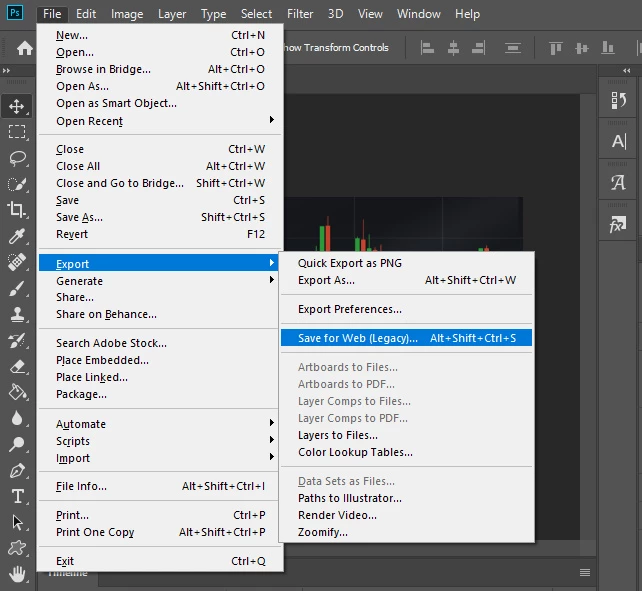The image size is (642, 591).
Task: Select the Brush tool
Action: click(16, 288)
